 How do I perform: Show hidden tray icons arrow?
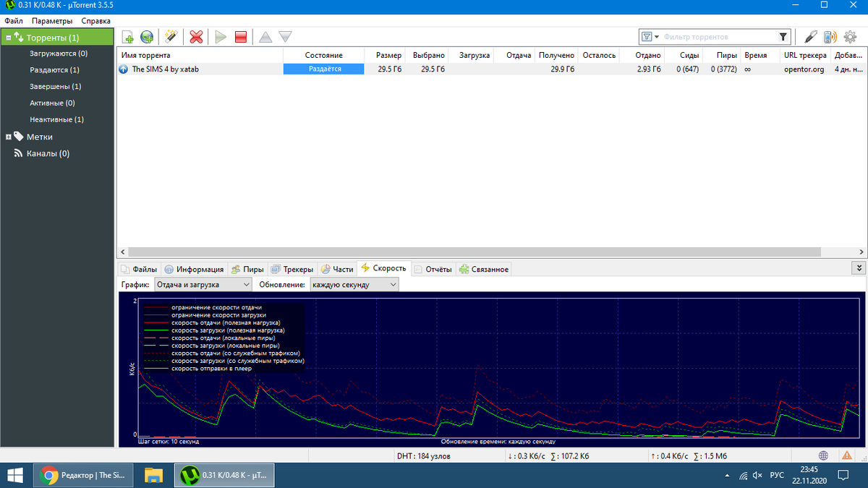pos(727,475)
